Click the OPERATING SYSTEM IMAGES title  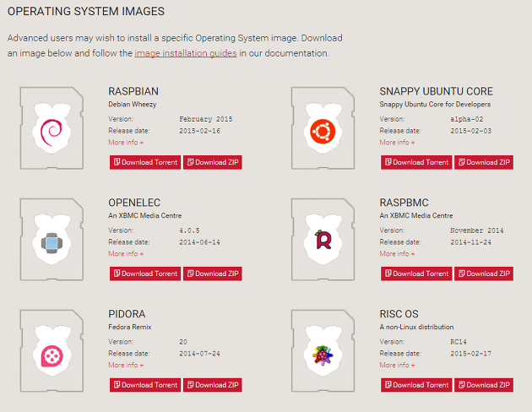pos(86,11)
